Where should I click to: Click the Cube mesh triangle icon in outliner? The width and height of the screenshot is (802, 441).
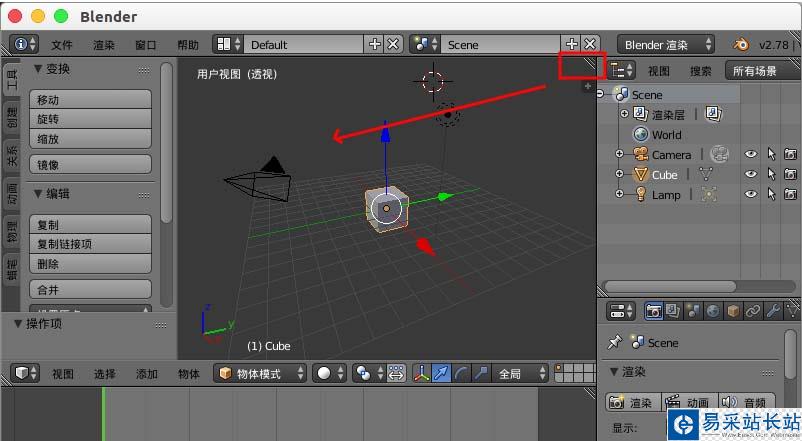[x=640, y=174]
